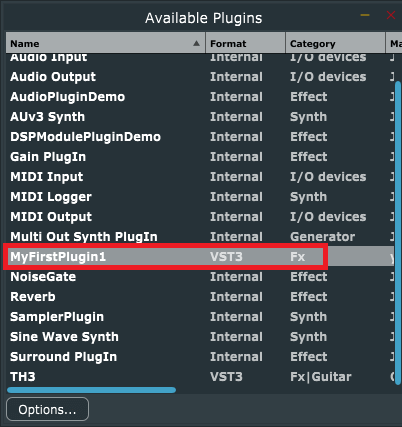The height and width of the screenshot is (427, 402).
Task: Sort the list by Format column
Action: click(245, 43)
